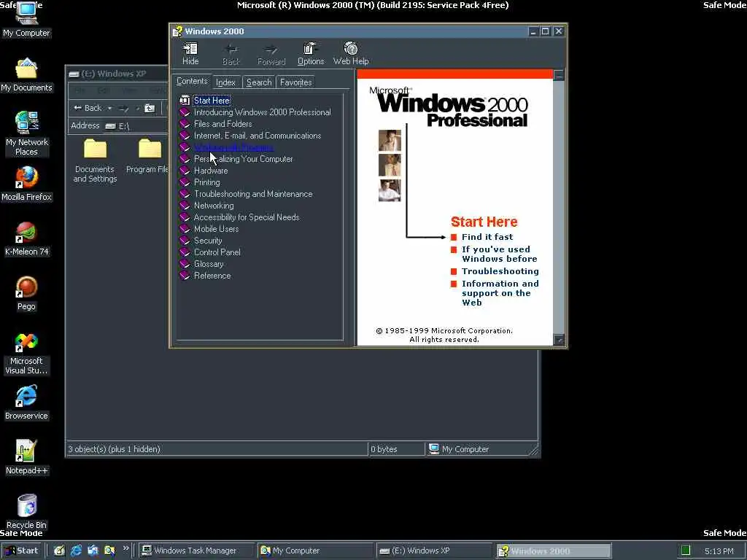Open the Hardware help book
747x560 pixels.
tap(211, 171)
